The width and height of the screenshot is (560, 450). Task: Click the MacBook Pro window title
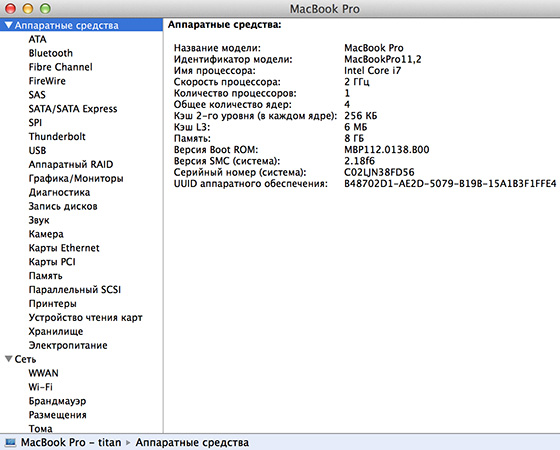pyautogui.click(x=324, y=9)
